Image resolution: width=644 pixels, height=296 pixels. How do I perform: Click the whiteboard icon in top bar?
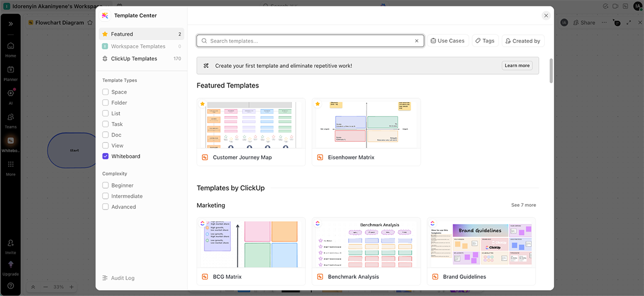(626, 6)
